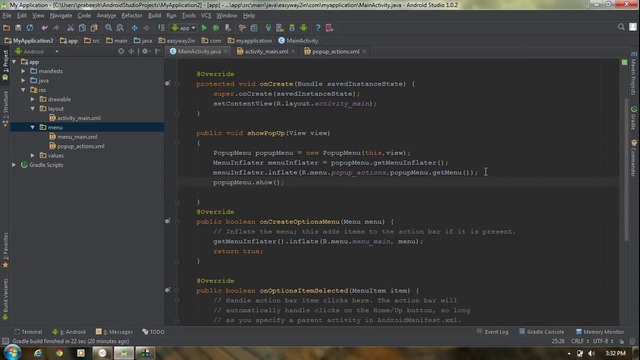Expand the drawable folder node
The height and width of the screenshot is (360, 640).
click(x=33, y=99)
